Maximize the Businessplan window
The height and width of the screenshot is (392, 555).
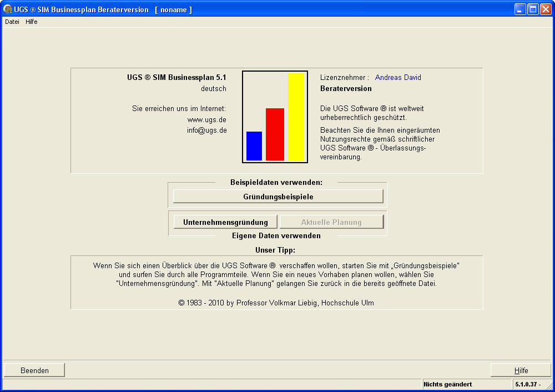533,9
